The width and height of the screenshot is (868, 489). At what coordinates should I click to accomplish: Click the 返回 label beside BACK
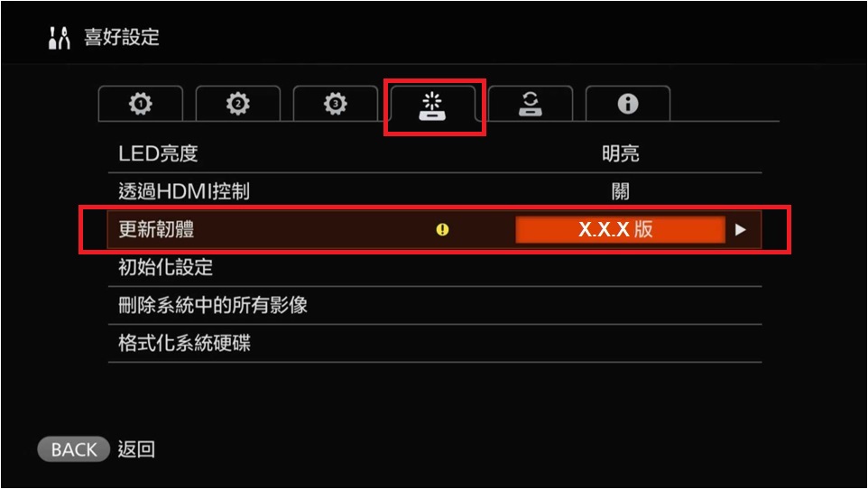point(136,449)
